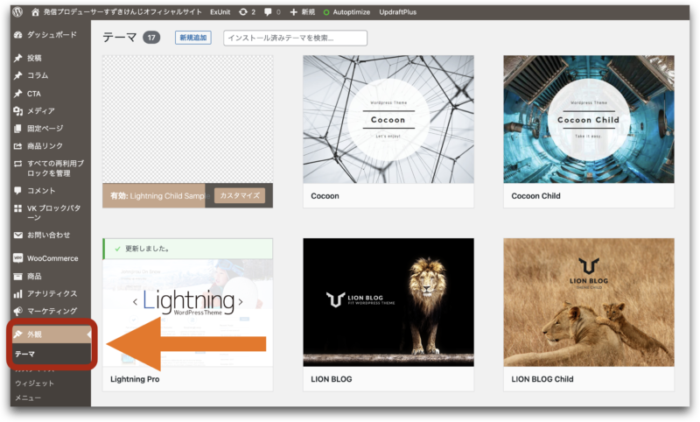The width and height of the screenshot is (700, 422).
Task: Click the LION BLOG Child name label
Action: (542, 379)
